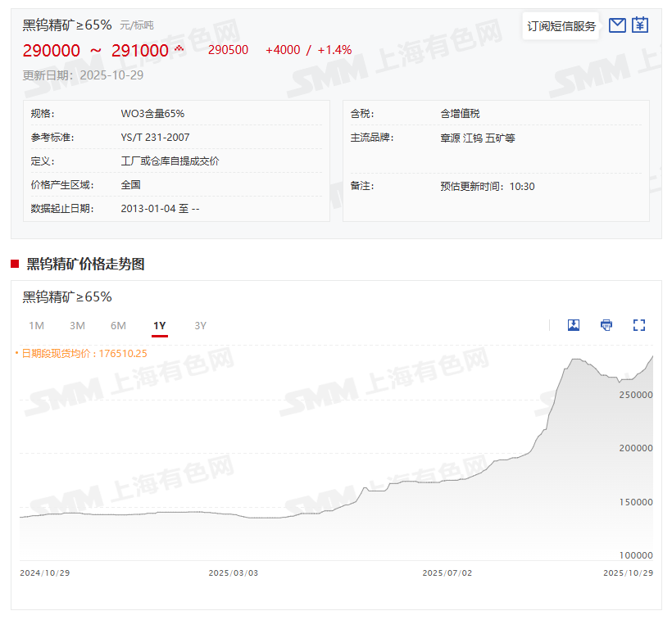Switch to the 3M time range

click(77, 326)
